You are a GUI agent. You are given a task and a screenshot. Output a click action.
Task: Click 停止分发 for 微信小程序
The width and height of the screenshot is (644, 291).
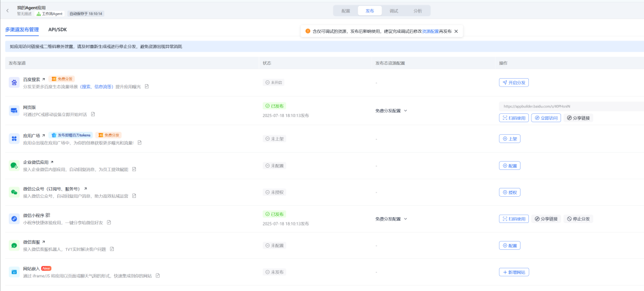click(578, 219)
